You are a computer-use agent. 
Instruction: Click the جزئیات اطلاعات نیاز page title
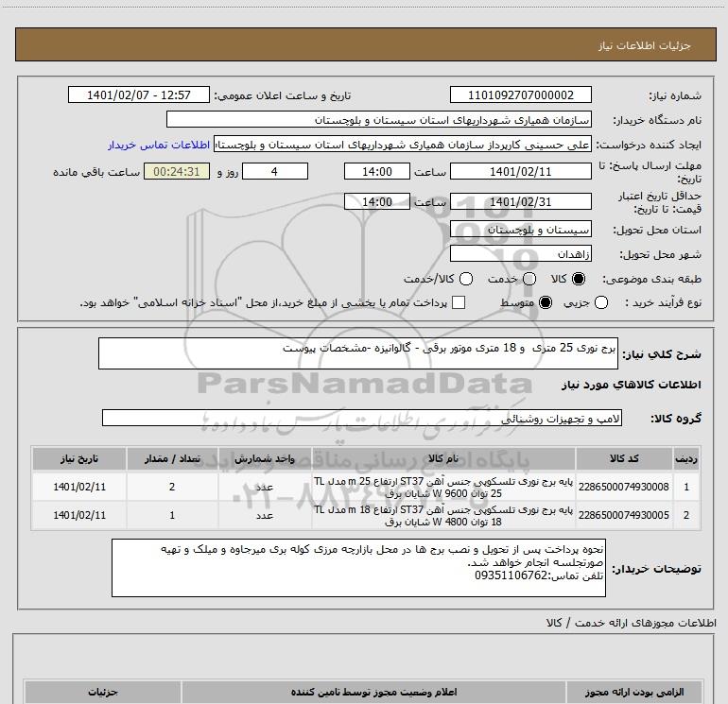645,45
